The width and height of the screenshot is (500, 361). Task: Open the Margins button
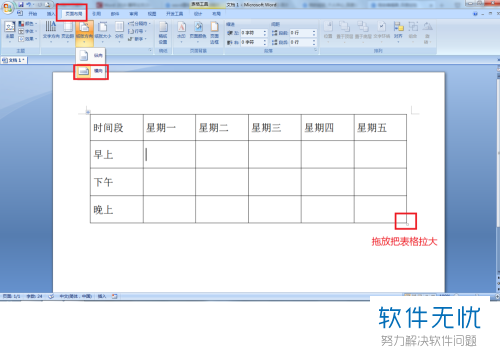[68, 32]
